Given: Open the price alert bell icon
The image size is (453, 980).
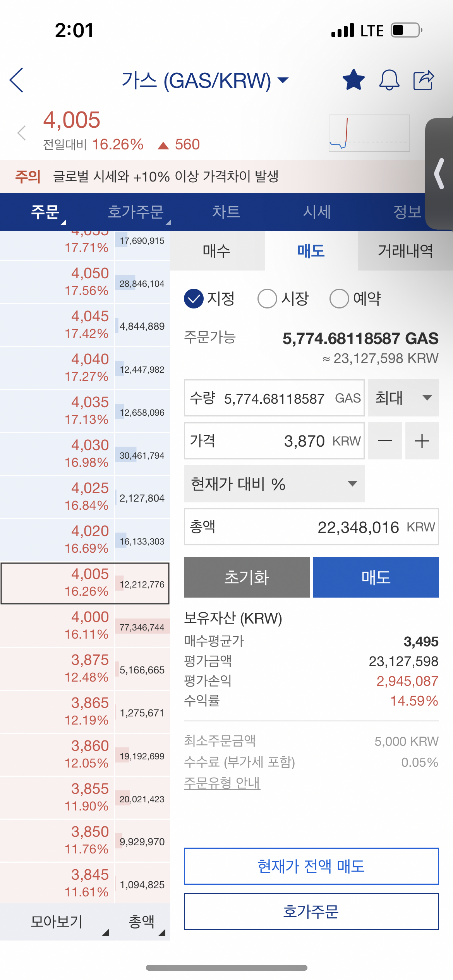Looking at the screenshot, I should pyautogui.click(x=389, y=80).
